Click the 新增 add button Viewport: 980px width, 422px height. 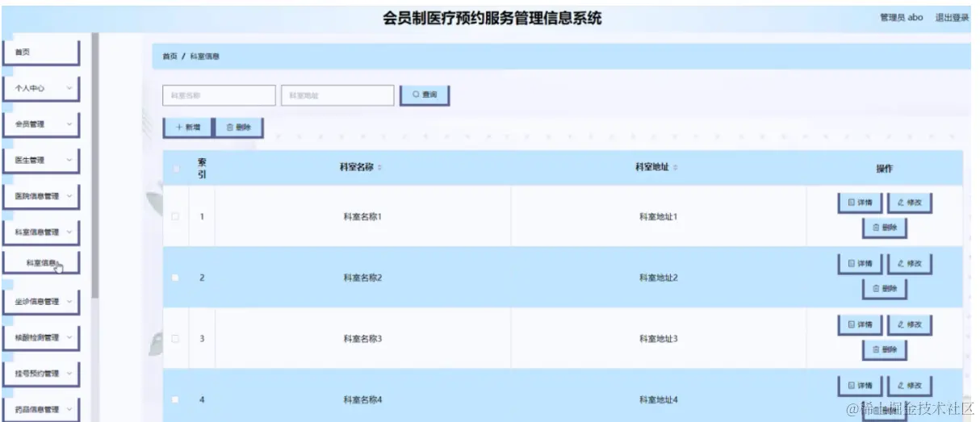(x=188, y=127)
